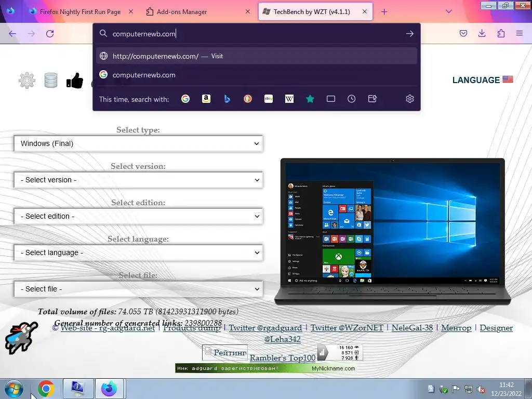The image size is (532, 399).
Task: Open the taskbar clock showing 11:42
Action: click(x=506, y=389)
